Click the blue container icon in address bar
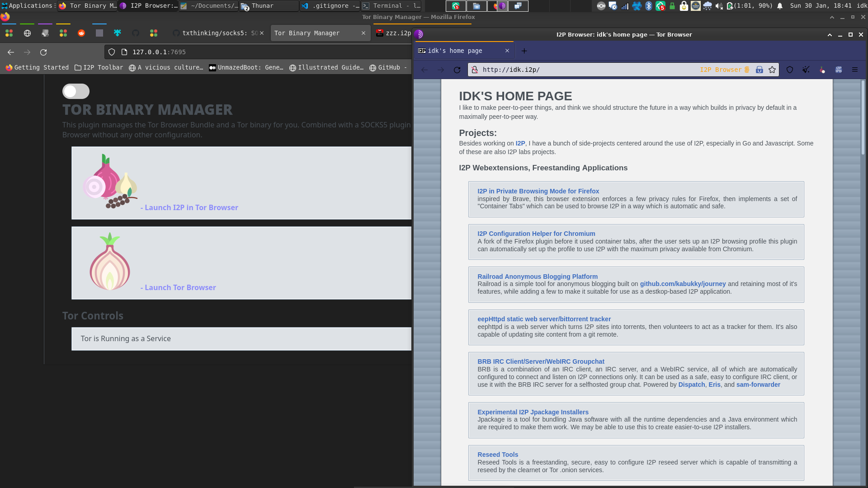This screenshot has width=868, height=488. (759, 70)
